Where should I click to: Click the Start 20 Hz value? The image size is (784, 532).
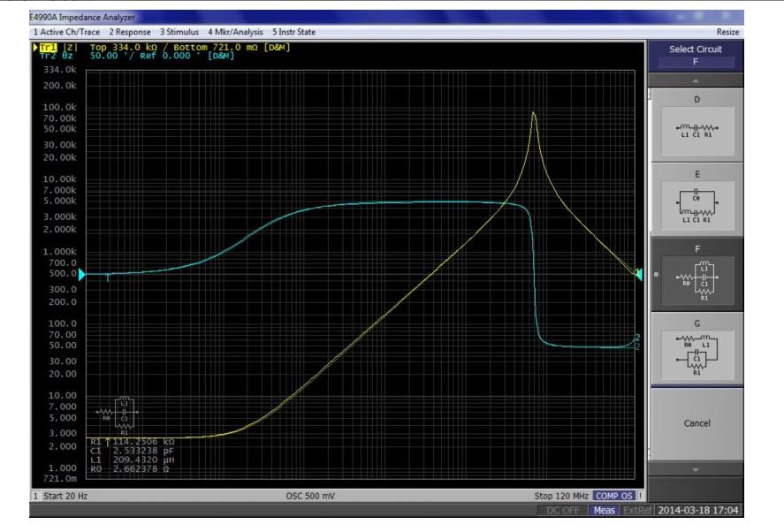(65, 496)
